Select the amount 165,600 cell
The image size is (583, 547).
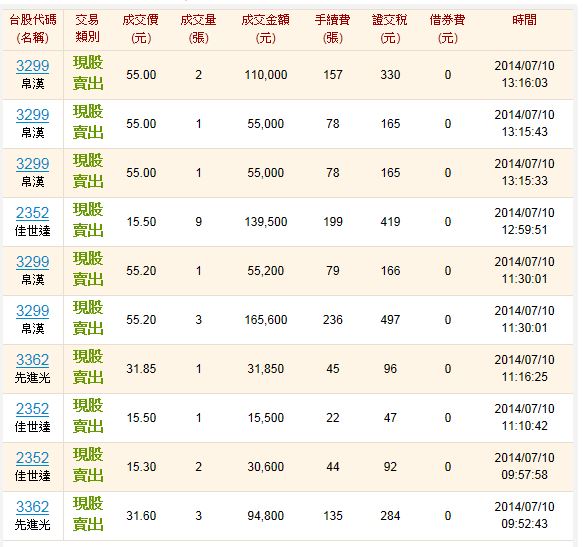pos(266,320)
